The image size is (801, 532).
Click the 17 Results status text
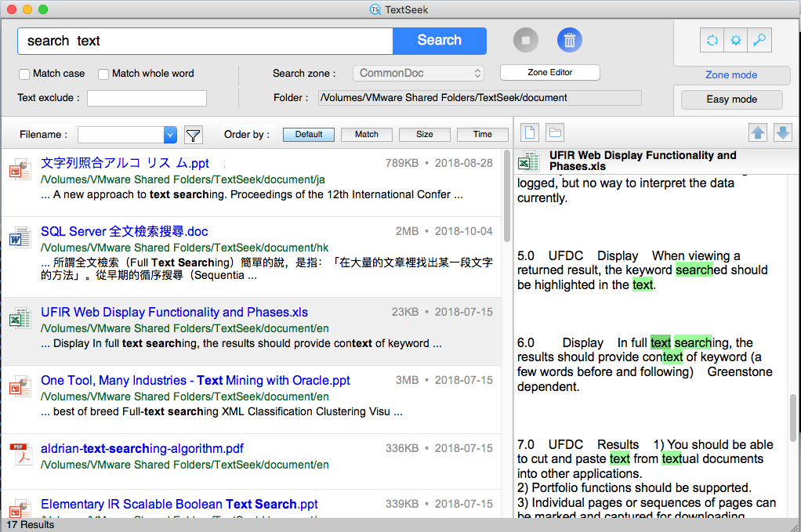coord(30,525)
